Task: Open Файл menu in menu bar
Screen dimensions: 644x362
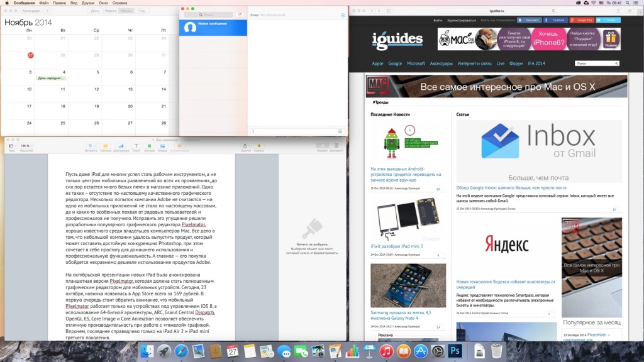Action: tap(44, 3)
